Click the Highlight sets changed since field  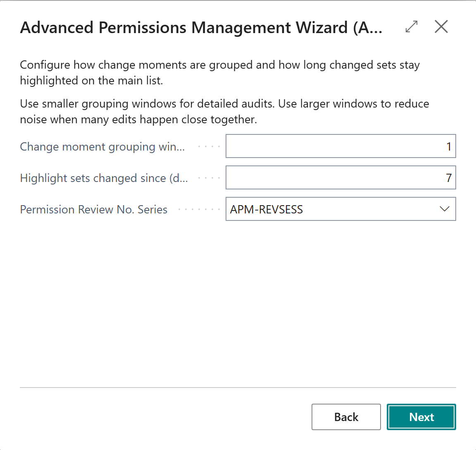pos(340,177)
